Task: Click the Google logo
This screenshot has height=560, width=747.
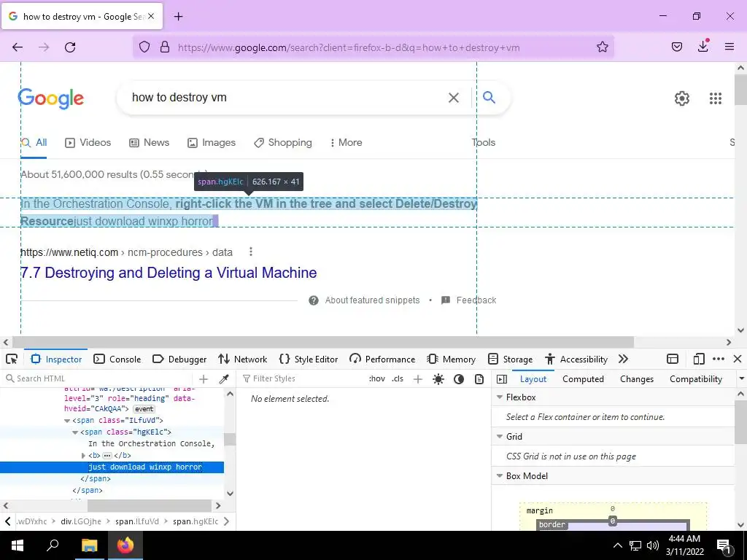Action: pyautogui.click(x=51, y=98)
